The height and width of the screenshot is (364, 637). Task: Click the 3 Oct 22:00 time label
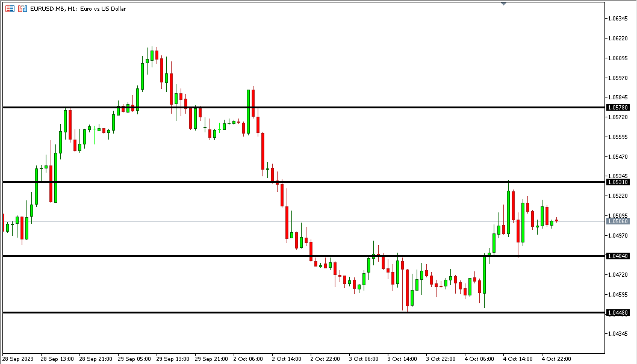441,359
